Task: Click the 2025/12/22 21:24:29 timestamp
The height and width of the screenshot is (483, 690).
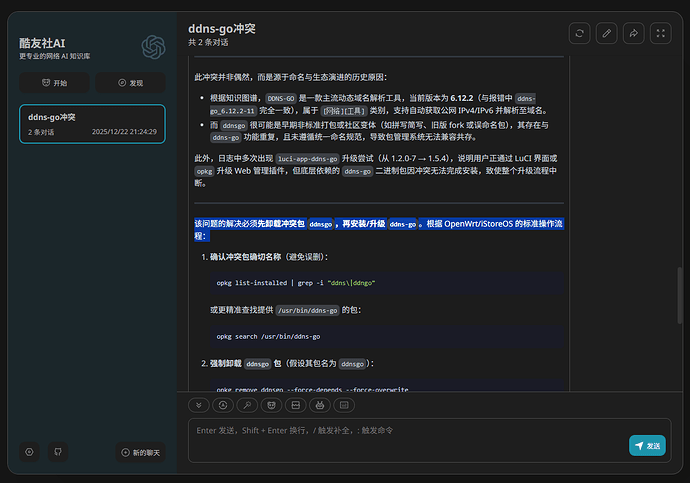Action: coord(124,132)
